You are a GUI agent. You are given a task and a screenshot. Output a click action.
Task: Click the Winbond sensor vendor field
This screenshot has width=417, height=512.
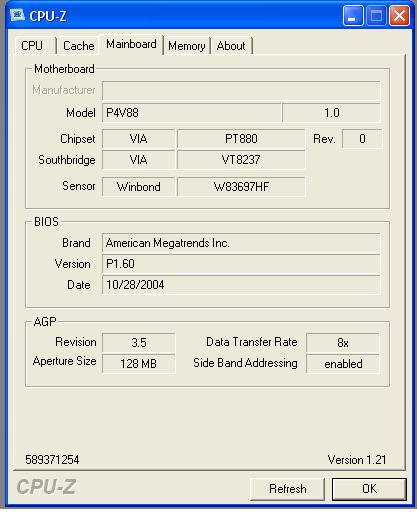click(138, 187)
